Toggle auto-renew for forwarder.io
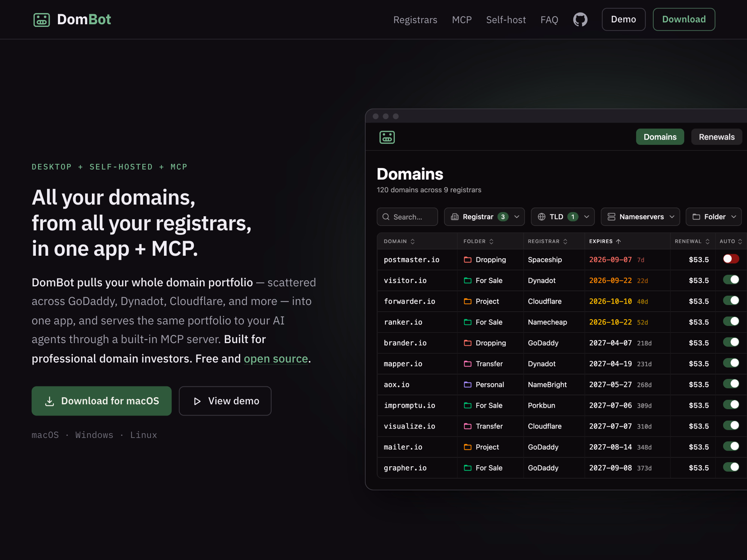This screenshot has width=747, height=560. click(731, 301)
